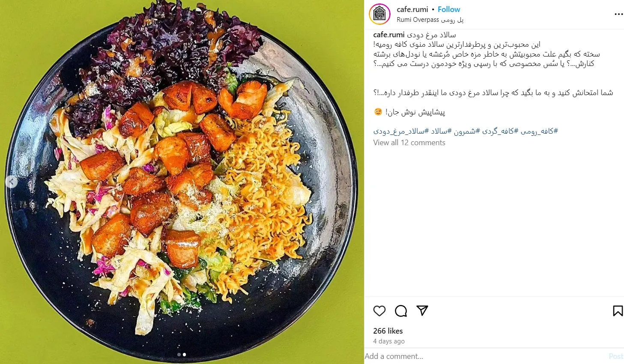Viewport: 624px width, 364px height.
Task: Like the post with the heart icon
Action: [379, 311]
